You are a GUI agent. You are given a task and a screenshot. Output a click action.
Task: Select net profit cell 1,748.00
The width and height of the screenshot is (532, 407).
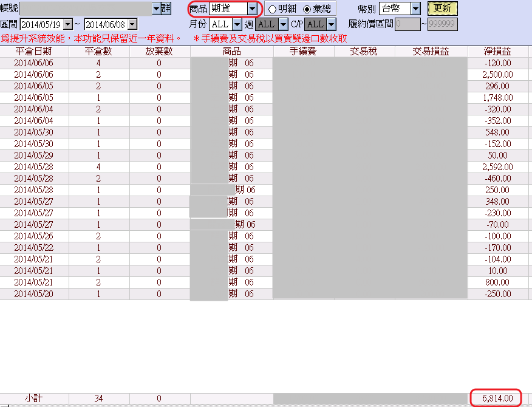(498, 98)
